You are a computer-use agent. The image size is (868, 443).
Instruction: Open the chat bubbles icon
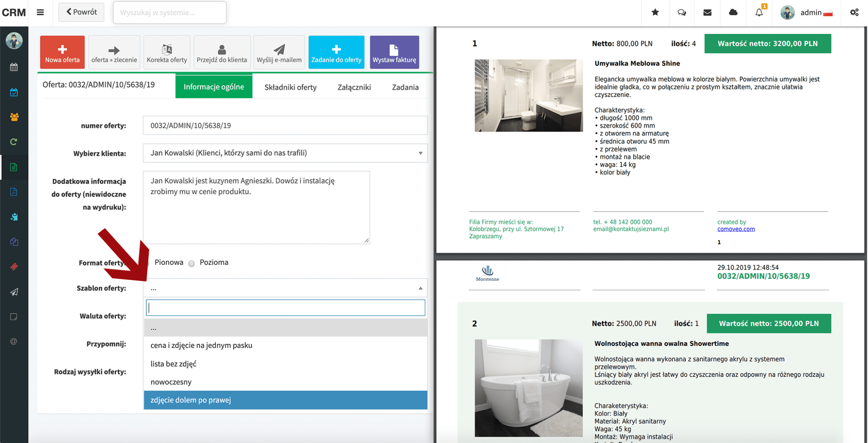[x=682, y=12]
